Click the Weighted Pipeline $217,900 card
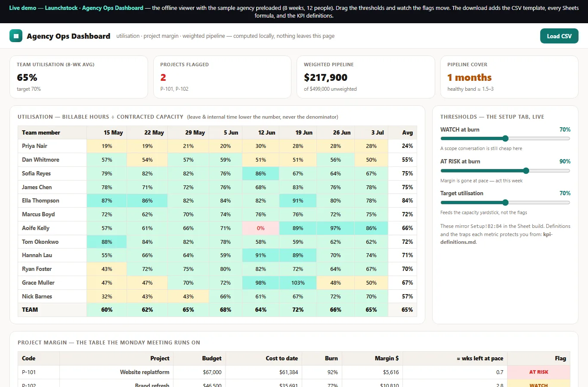This screenshot has height=387, width=588. click(x=365, y=77)
